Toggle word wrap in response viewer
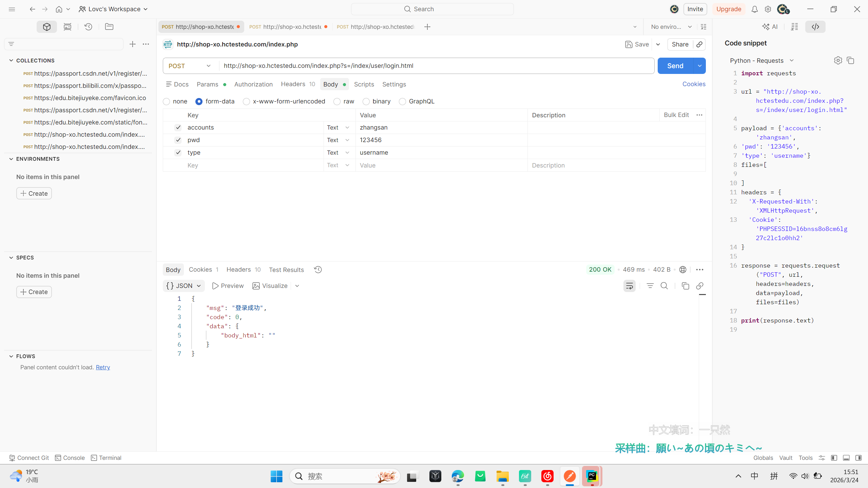868x488 pixels. (x=629, y=286)
